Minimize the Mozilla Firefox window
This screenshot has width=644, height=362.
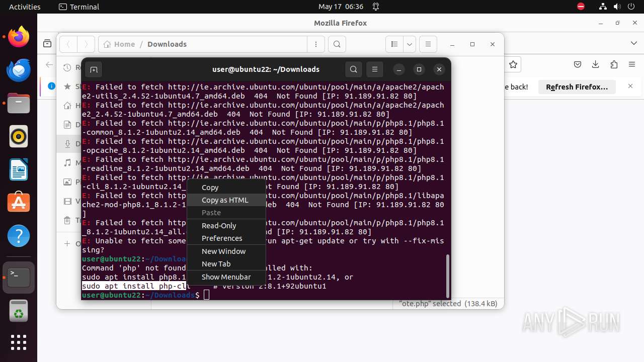(x=601, y=23)
